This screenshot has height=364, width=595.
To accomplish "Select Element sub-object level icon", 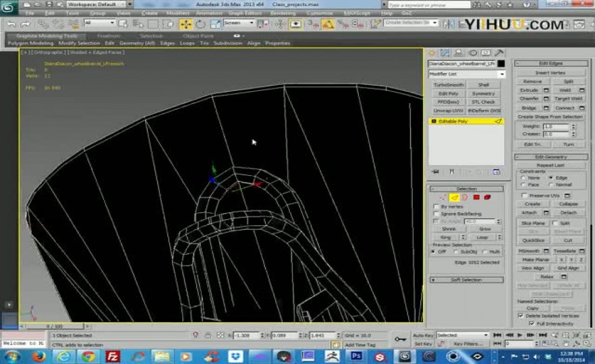I will pos(487,197).
